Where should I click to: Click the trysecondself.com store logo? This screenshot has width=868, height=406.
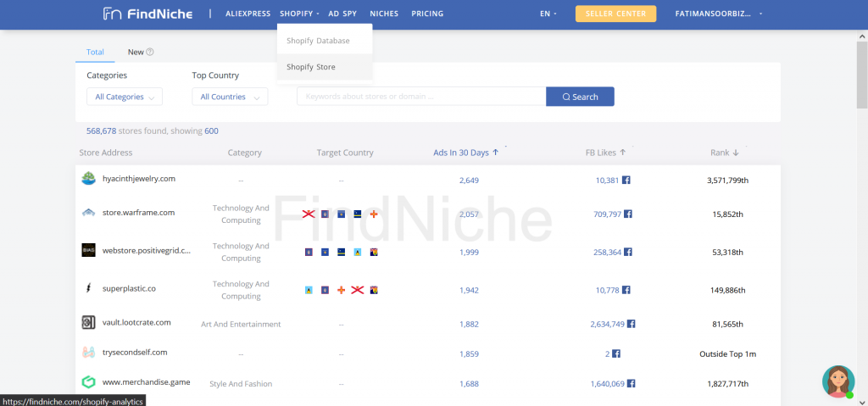(88, 353)
